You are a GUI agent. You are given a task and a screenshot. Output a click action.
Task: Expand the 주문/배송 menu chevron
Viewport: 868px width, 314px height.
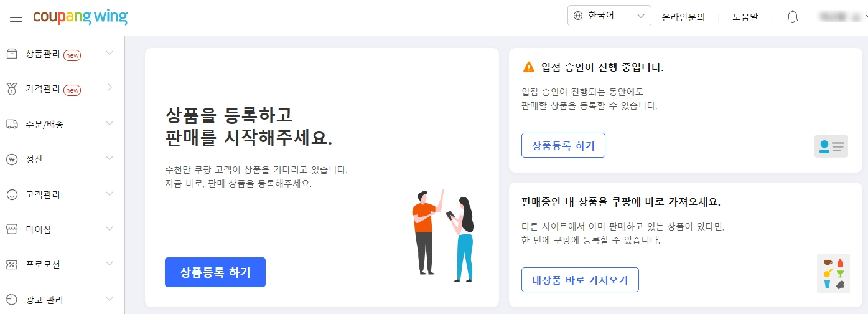pos(110,123)
